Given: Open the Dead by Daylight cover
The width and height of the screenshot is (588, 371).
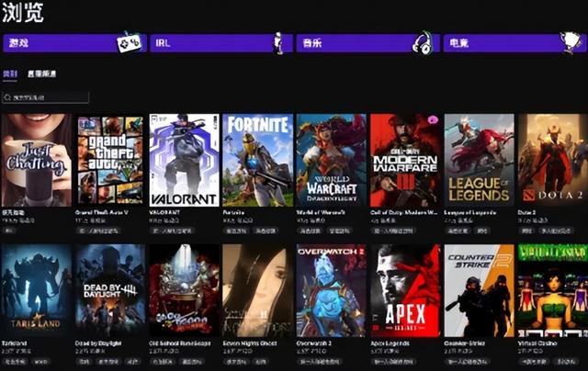Looking at the screenshot, I should (x=110, y=290).
